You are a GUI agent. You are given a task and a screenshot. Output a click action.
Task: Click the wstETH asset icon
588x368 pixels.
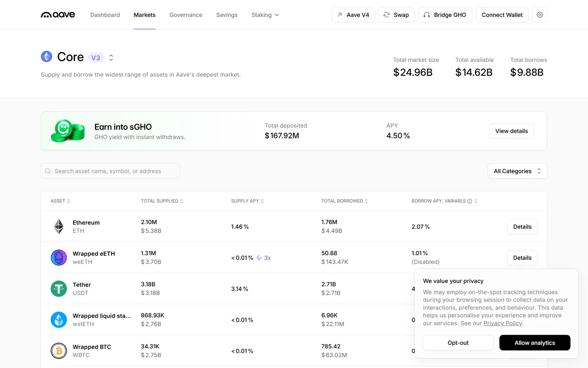coord(59,320)
